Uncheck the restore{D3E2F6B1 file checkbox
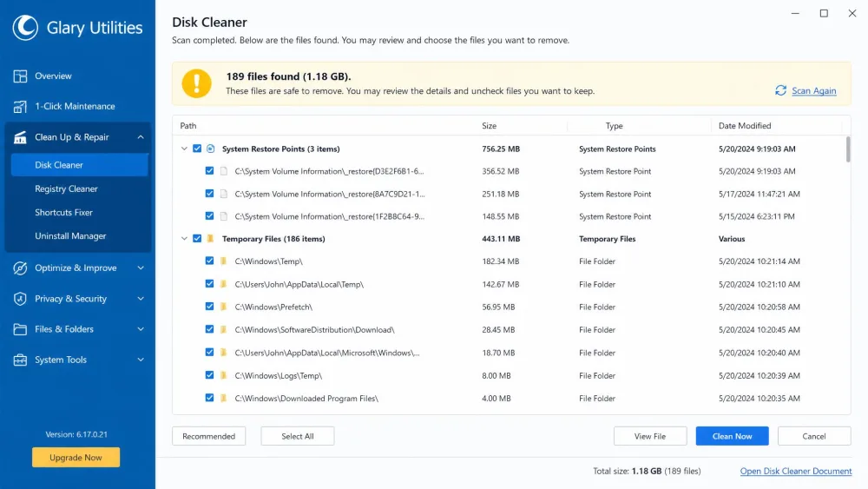Screen dimensions: 868x489 coord(209,170)
